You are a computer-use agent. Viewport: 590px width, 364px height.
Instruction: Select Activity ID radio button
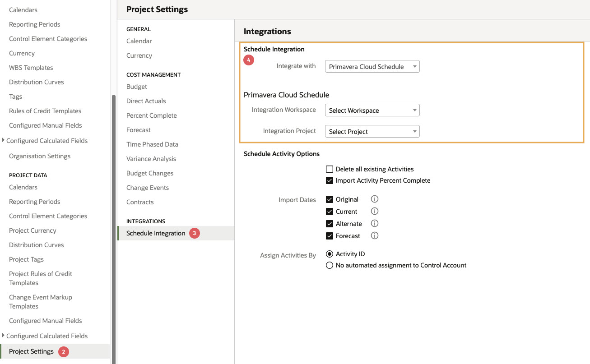coord(330,254)
